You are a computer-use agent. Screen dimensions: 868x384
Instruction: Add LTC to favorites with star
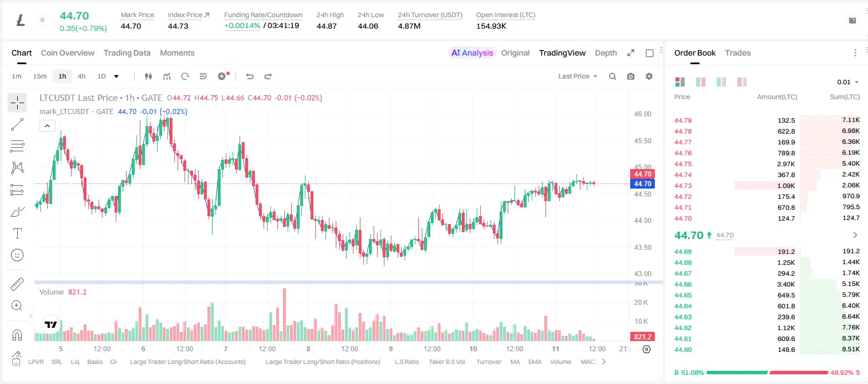click(x=42, y=20)
